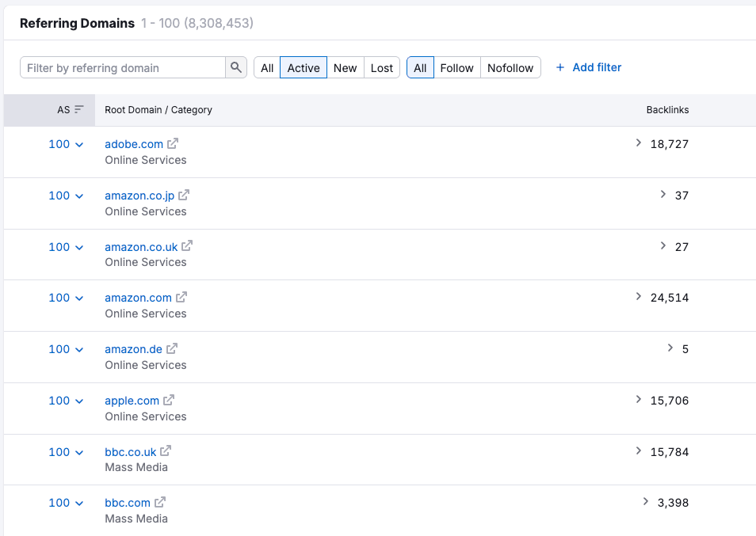Click external link icon next to amazon.de

pyautogui.click(x=172, y=348)
